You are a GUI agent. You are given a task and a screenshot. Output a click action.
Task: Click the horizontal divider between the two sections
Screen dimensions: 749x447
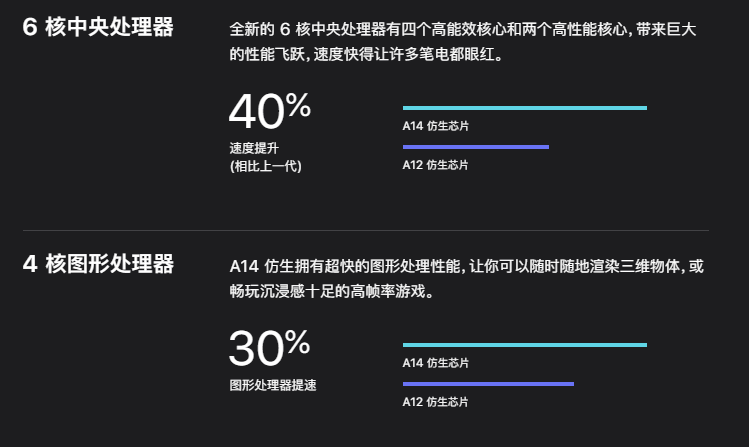tap(365, 231)
